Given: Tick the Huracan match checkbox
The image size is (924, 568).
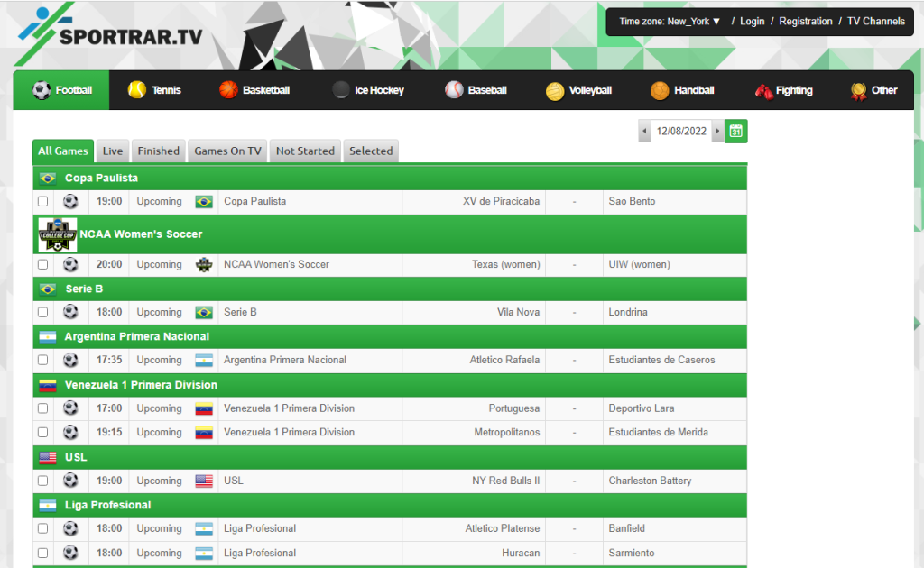Looking at the screenshot, I should pyautogui.click(x=43, y=553).
